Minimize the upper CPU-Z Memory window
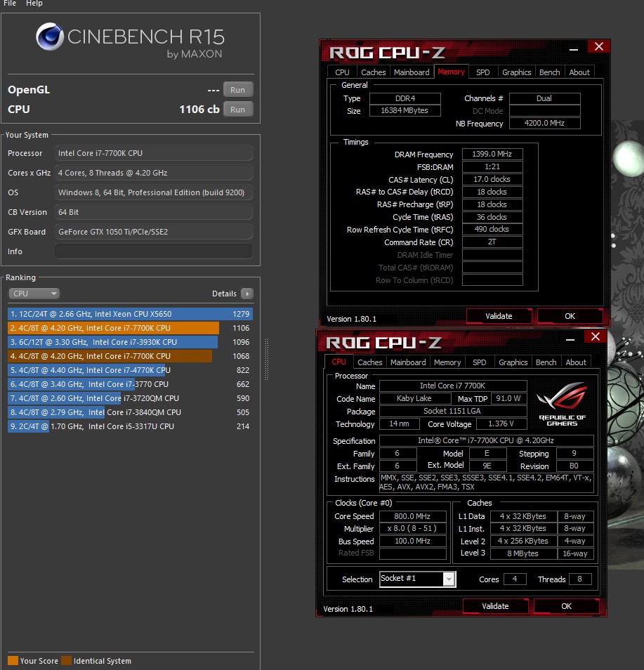 [574, 48]
